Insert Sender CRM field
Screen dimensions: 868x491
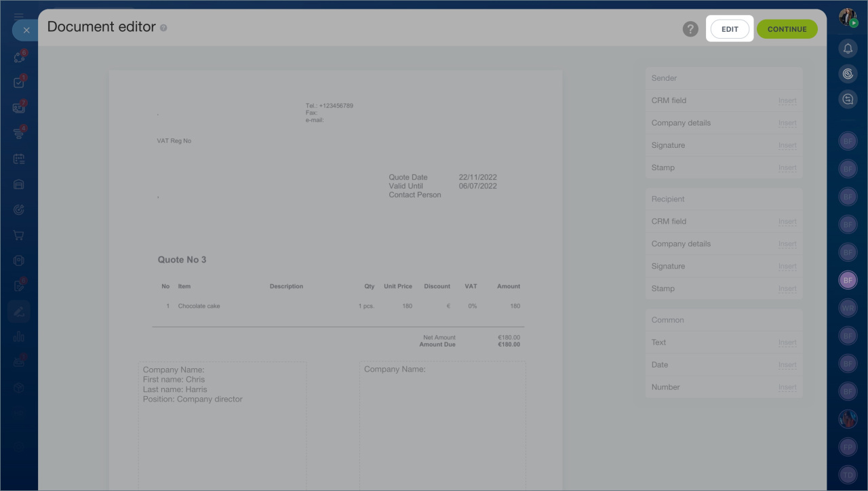point(787,101)
